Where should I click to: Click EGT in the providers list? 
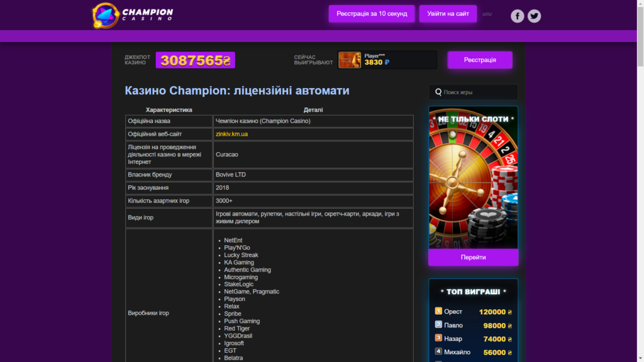click(230, 351)
